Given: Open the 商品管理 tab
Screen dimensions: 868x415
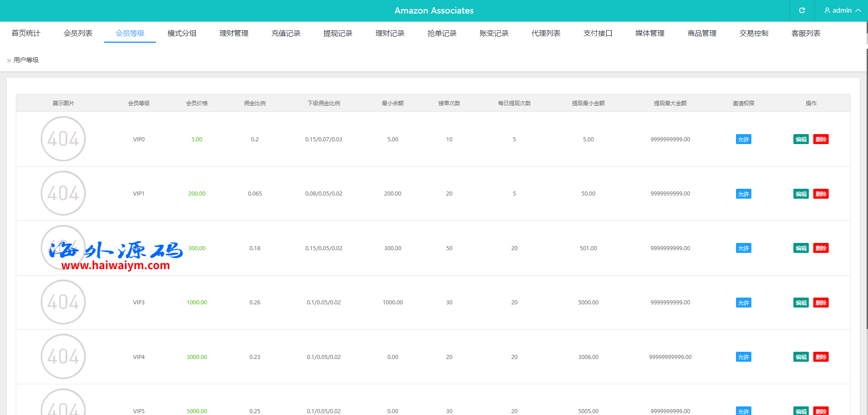Looking at the screenshot, I should tap(702, 33).
